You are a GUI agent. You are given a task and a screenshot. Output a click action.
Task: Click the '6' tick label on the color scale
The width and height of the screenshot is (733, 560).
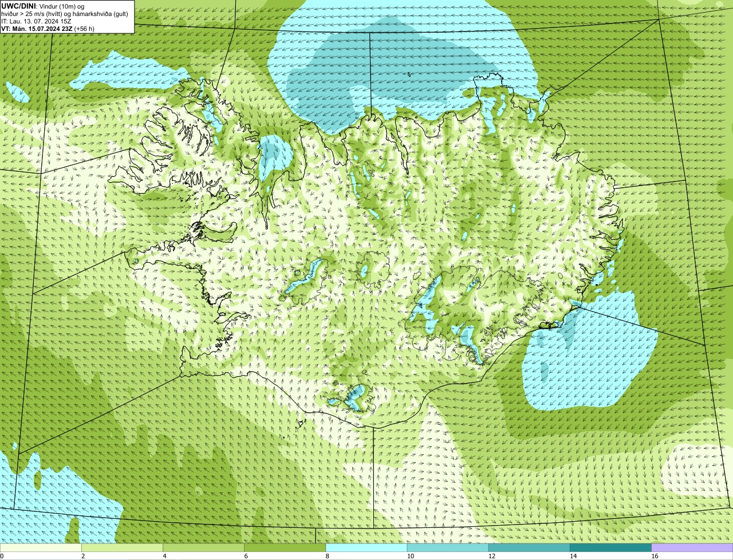(x=246, y=556)
